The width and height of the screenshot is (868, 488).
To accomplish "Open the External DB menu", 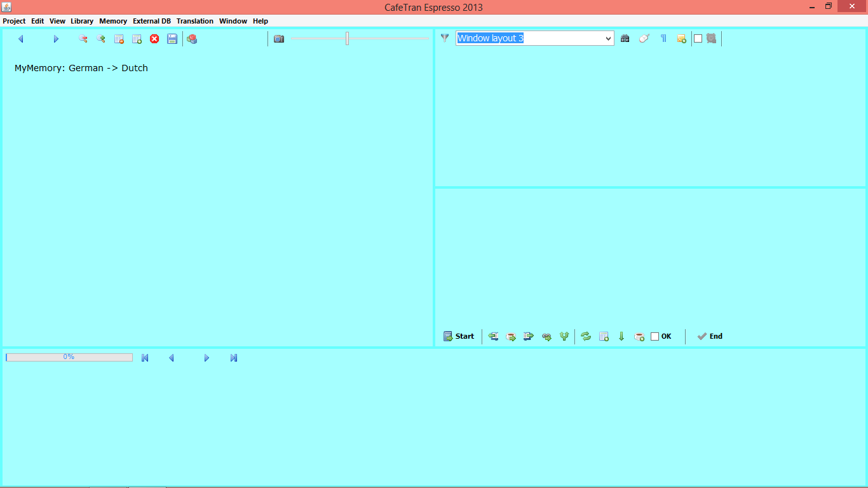I will 151,21.
